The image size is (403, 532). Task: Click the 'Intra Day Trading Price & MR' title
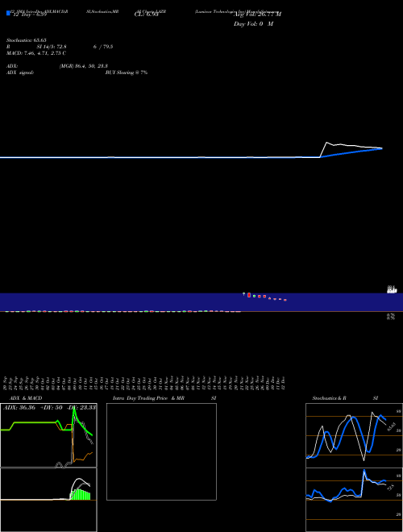point(148,398)
